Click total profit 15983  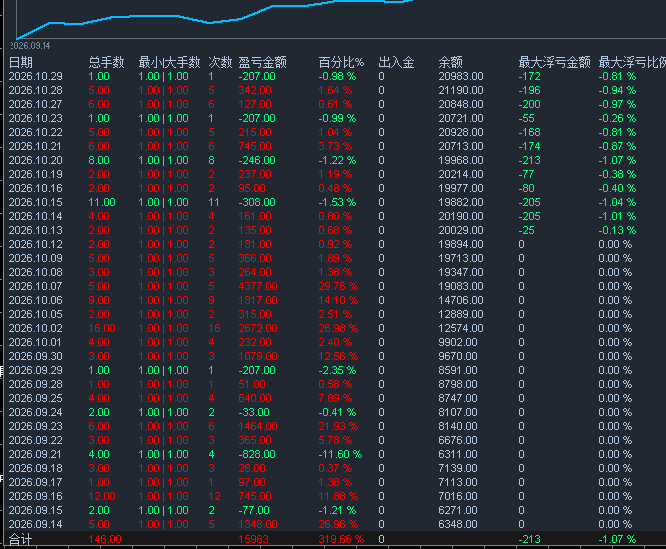pyautogui.click(x=253, y=540)
